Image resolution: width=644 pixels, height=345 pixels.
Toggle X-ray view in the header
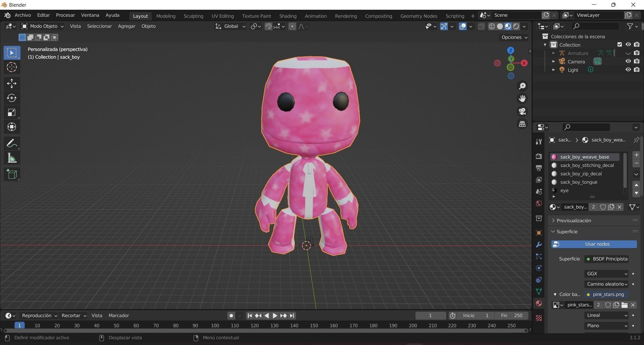481,26
